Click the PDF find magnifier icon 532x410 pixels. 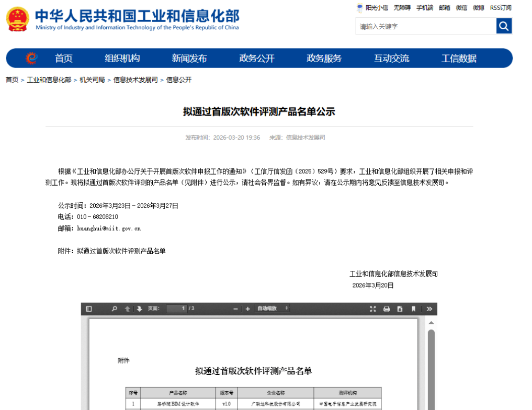pyautogui.click(x=115, y=309)
